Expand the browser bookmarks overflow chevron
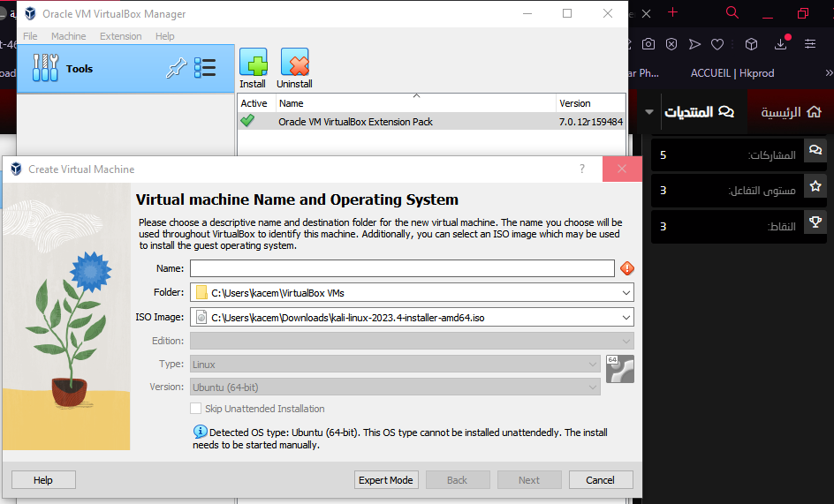 click(829, 73)
